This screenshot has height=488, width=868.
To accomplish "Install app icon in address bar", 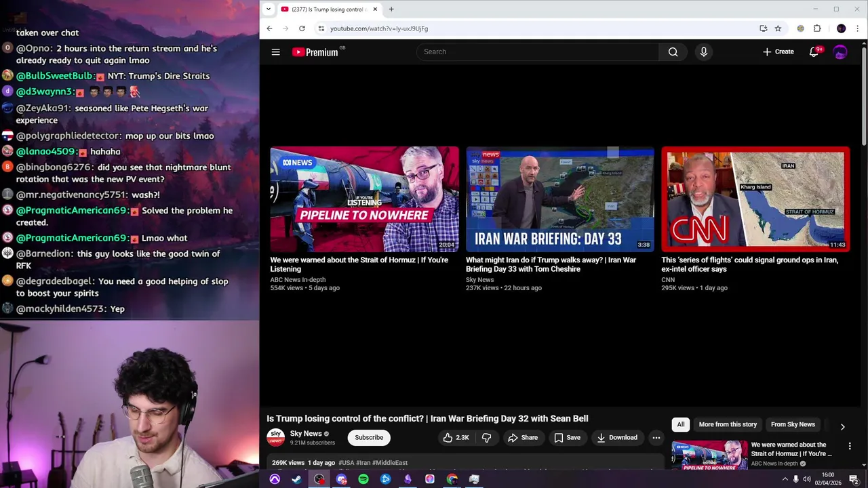I will point(763,28).
